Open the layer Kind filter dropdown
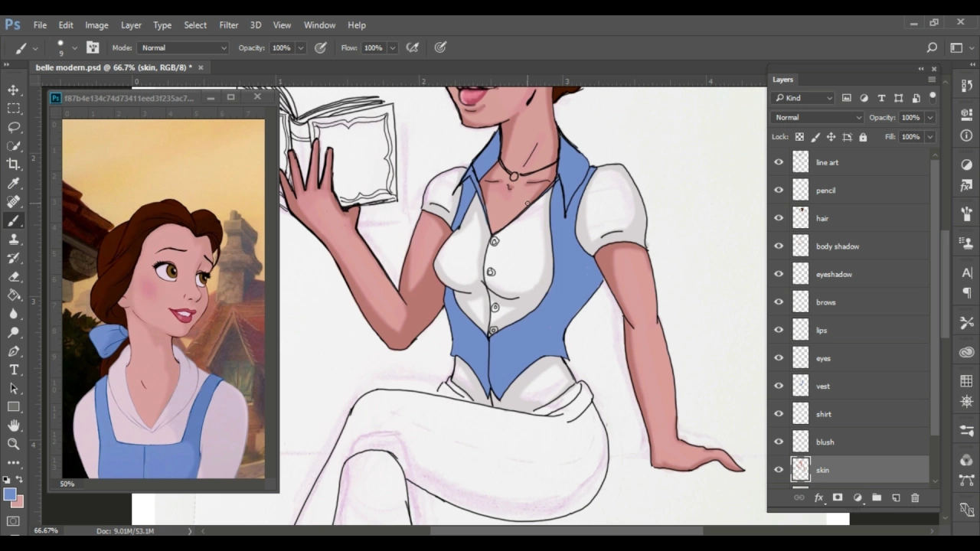 pyautogui.click(x=803, y=98)
